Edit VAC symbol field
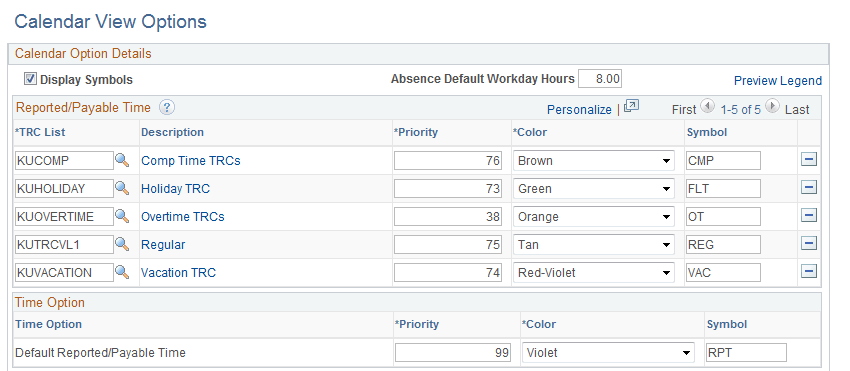Screen dimensions: 850x371 click(x=723, y=273)
